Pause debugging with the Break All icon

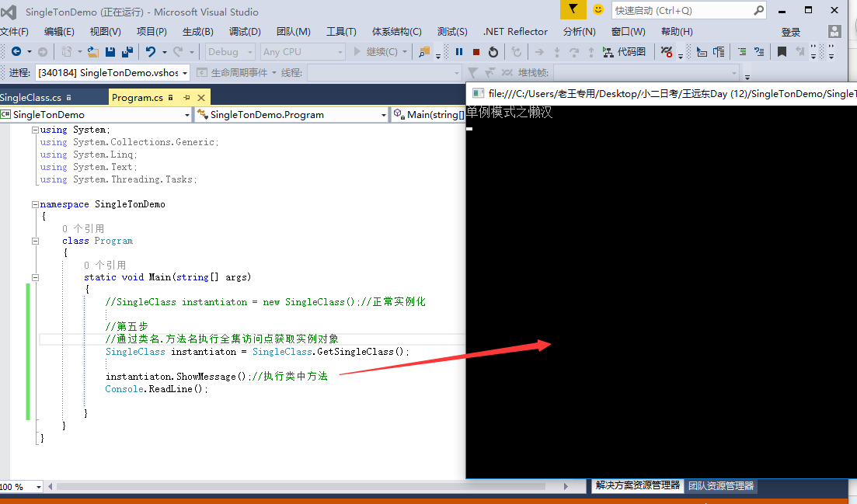point(459,52)
